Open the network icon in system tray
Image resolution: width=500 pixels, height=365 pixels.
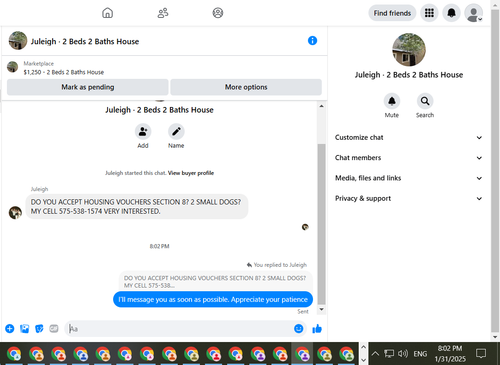[389, 354]
